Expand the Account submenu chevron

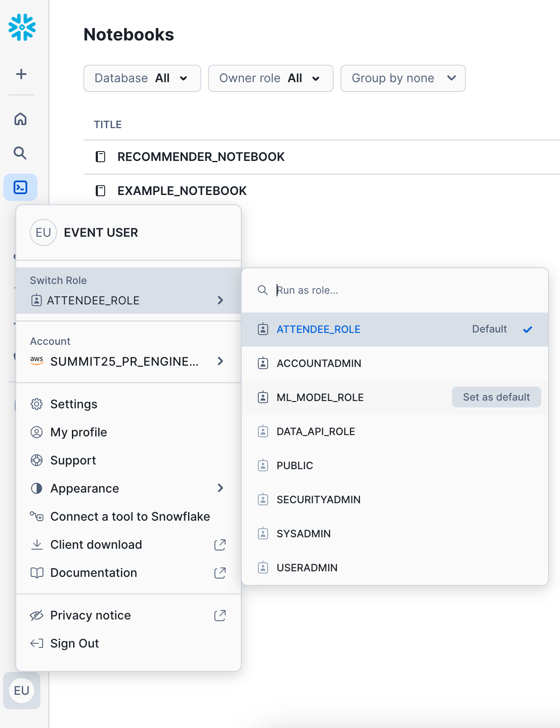tap(220, 361)
